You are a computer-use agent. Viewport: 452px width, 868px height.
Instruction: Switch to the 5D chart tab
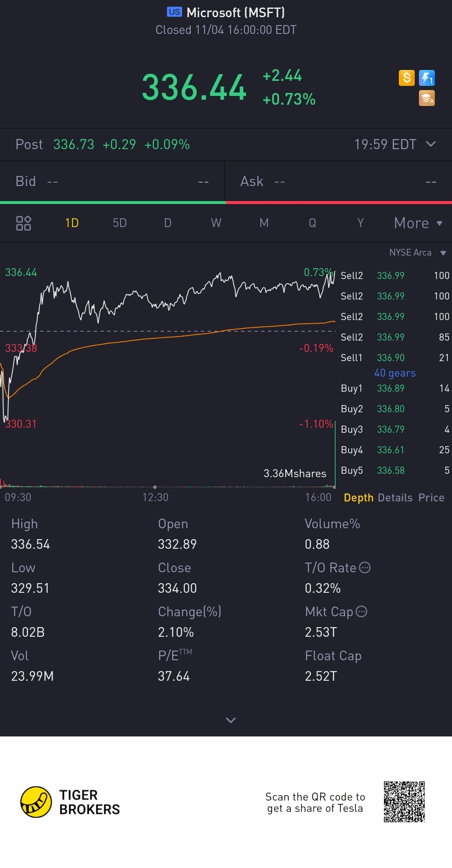pos(120,223)
